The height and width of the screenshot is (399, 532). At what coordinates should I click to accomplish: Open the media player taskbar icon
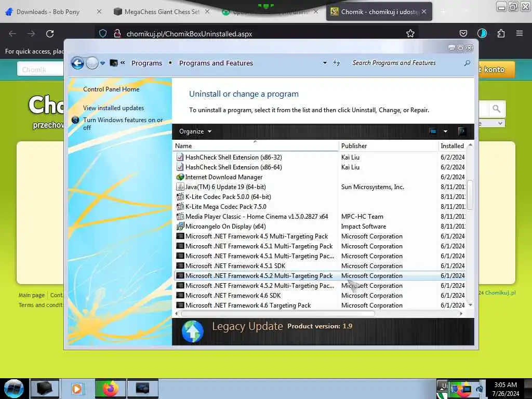77,389
